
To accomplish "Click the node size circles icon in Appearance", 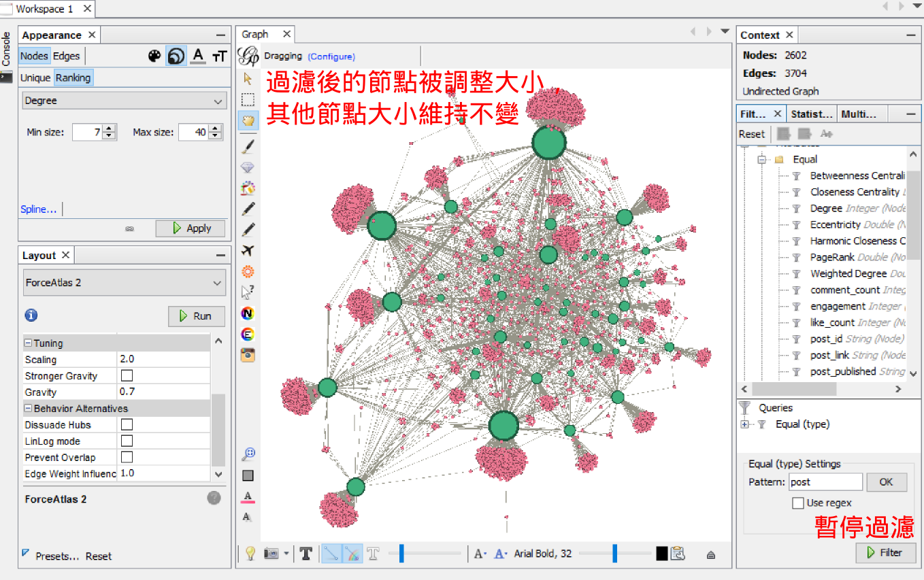I will click(x=176, y=56).
